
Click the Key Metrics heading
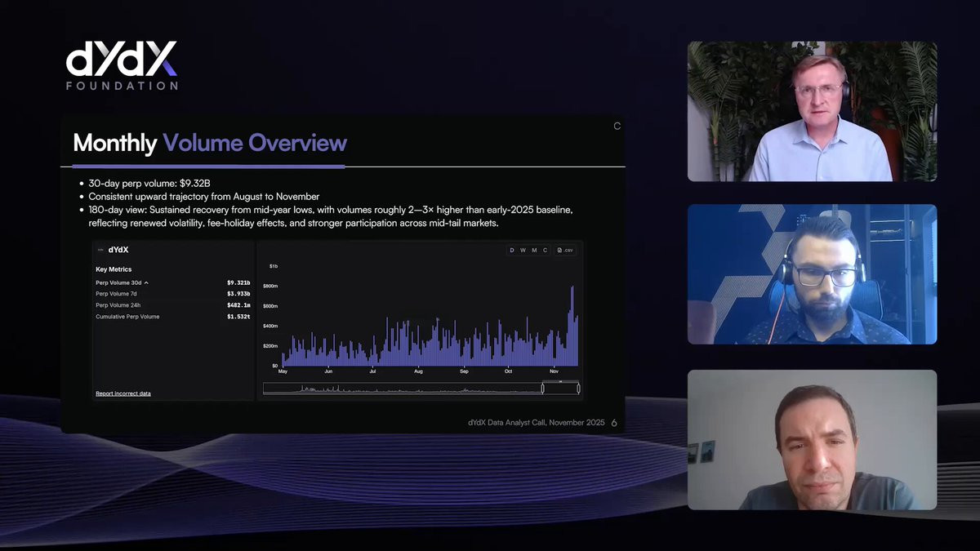[114, 269]
